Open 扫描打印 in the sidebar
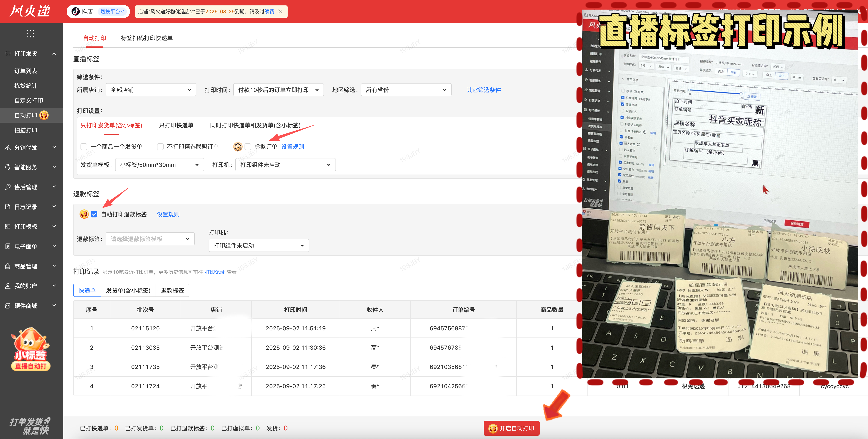 (x=26, y=130)
